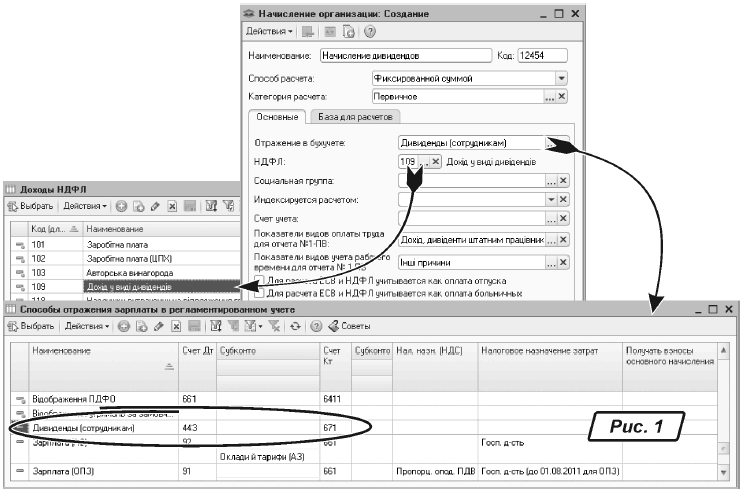This screenshot has height=492, width=743.
Task: Clear the Категория расчета field with its X button
Action: tap(562, 97)
